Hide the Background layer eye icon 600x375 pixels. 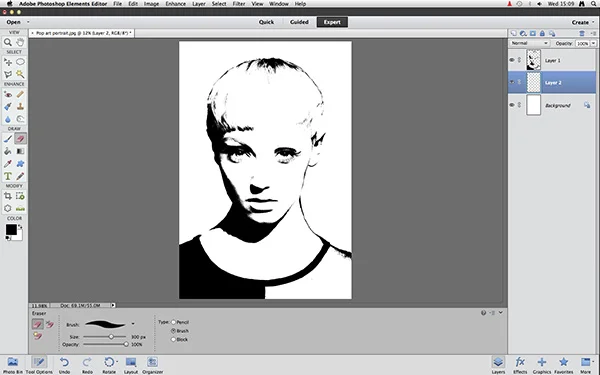512,105
